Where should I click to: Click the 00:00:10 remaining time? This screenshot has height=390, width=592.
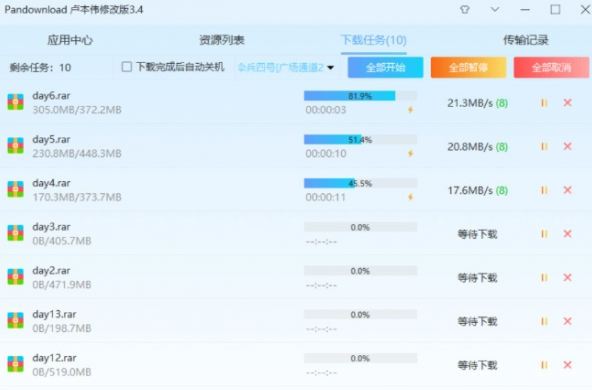click(326, 154)
